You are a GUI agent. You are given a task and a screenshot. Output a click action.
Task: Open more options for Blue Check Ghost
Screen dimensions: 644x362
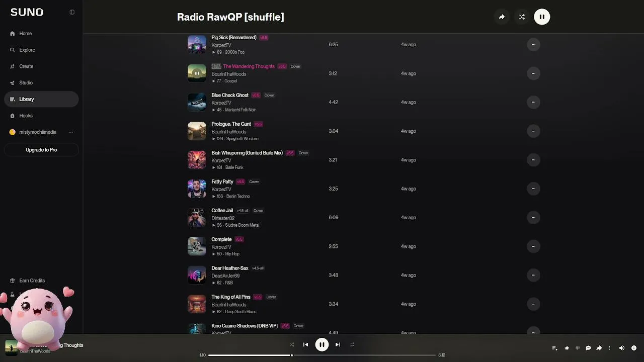[x=533, y=102]
